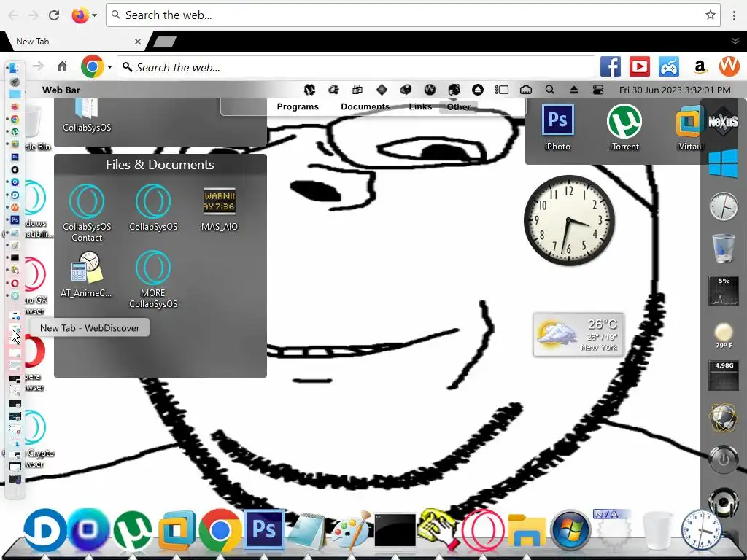Switch to the Other tab

[x=459, y=106]
